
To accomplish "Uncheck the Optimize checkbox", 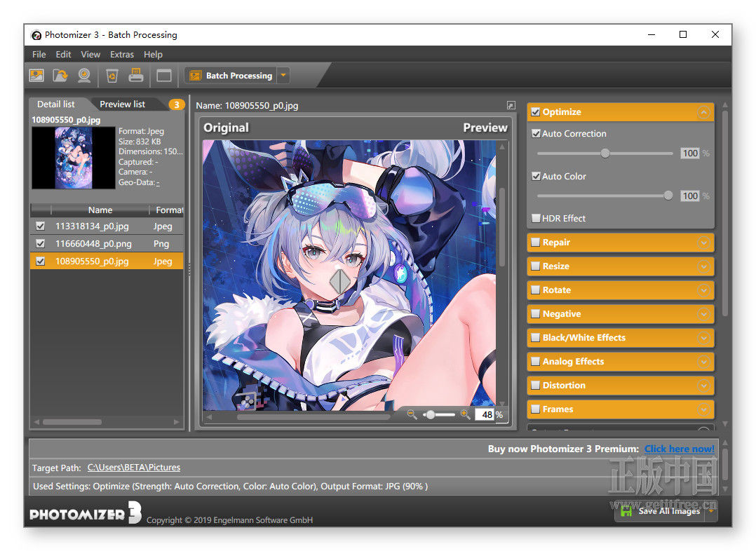I will (x=535, y=112).
